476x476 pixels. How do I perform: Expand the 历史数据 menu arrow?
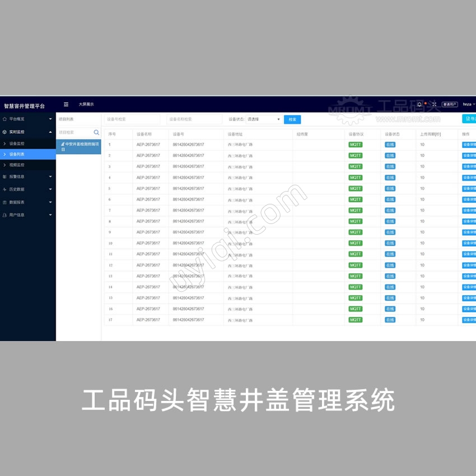tap(50, 189)
